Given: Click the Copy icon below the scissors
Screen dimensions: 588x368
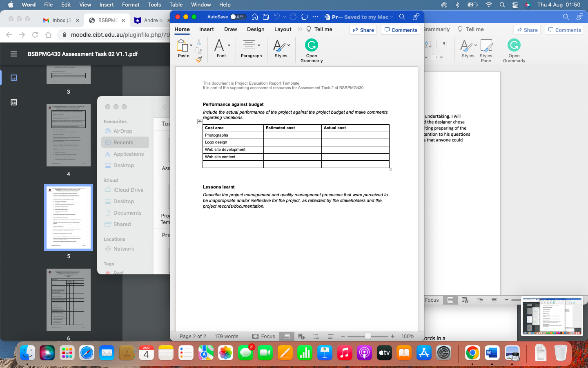Looking at the screenshot, I should point(199,50).
